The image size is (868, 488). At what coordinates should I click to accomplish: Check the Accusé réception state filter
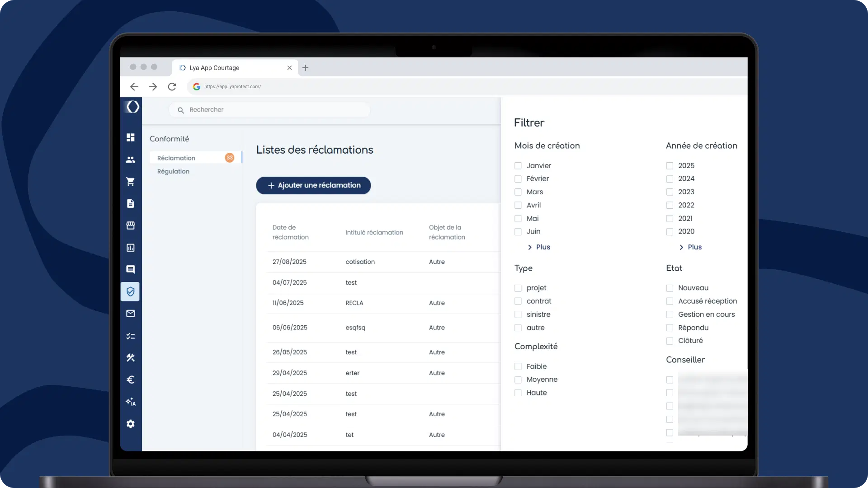click(x=670, y=301)
